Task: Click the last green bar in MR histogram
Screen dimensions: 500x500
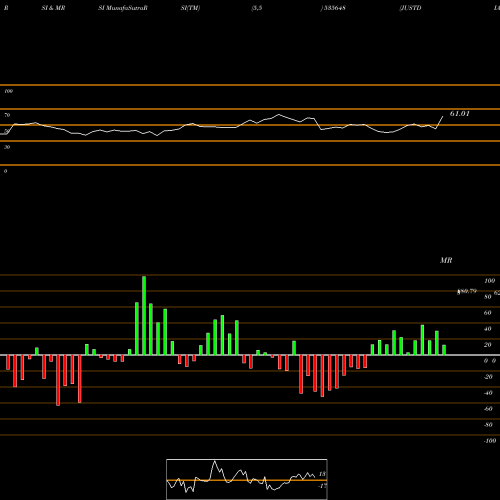Action: [x=444, y=350]
